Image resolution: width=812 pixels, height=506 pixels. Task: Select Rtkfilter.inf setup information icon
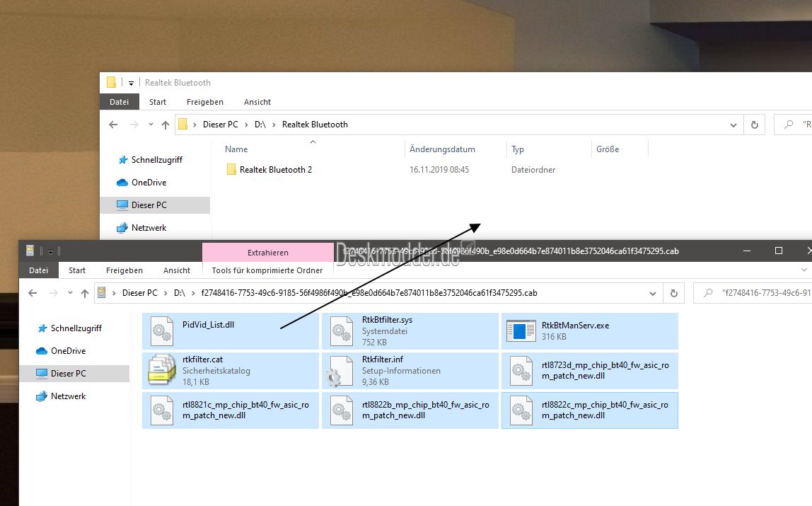[340, 371]
